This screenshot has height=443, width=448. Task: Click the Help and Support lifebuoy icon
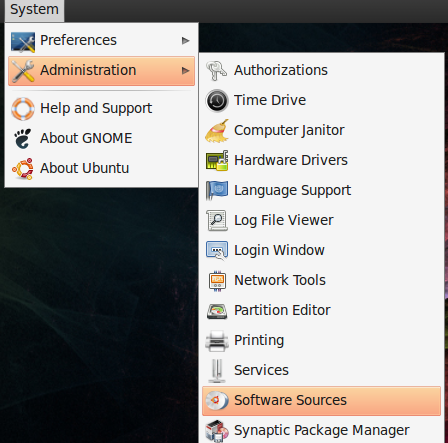click(23, 109)
